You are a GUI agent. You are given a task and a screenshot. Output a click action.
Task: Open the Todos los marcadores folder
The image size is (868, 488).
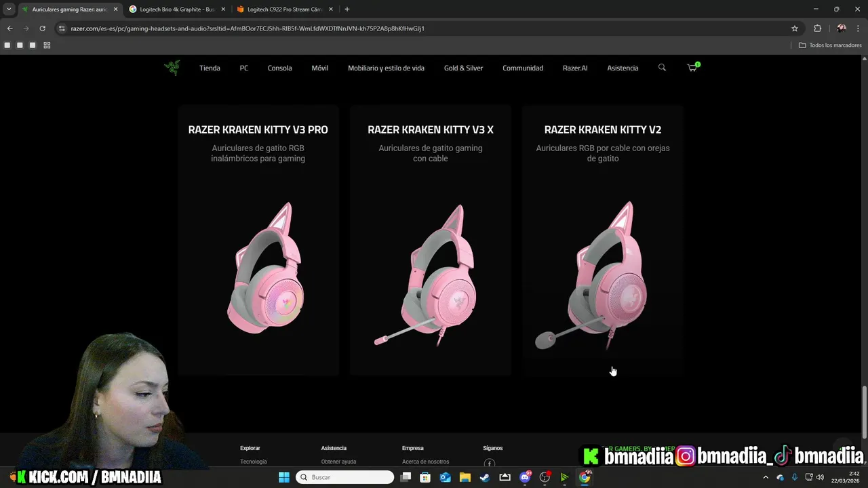pos(830,45)
